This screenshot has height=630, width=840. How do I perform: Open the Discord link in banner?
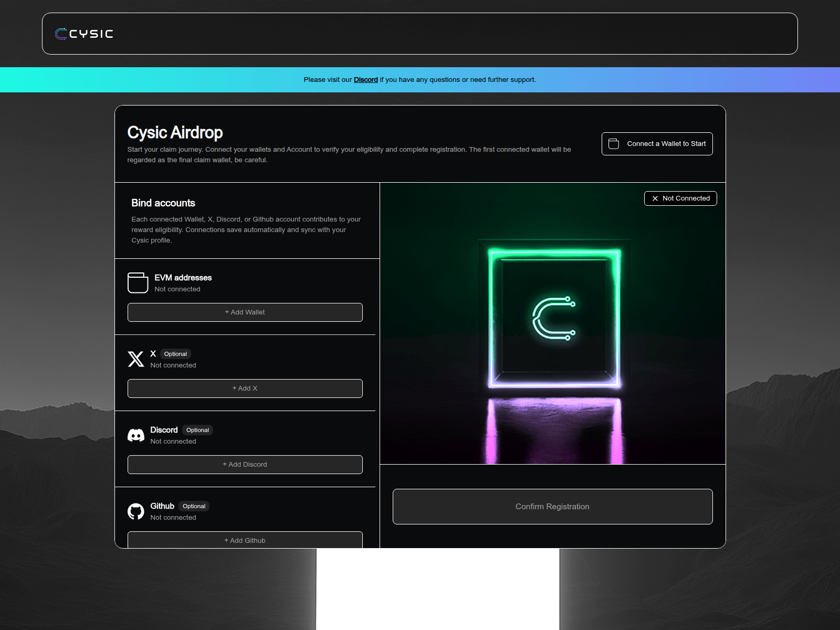(366, 80)
